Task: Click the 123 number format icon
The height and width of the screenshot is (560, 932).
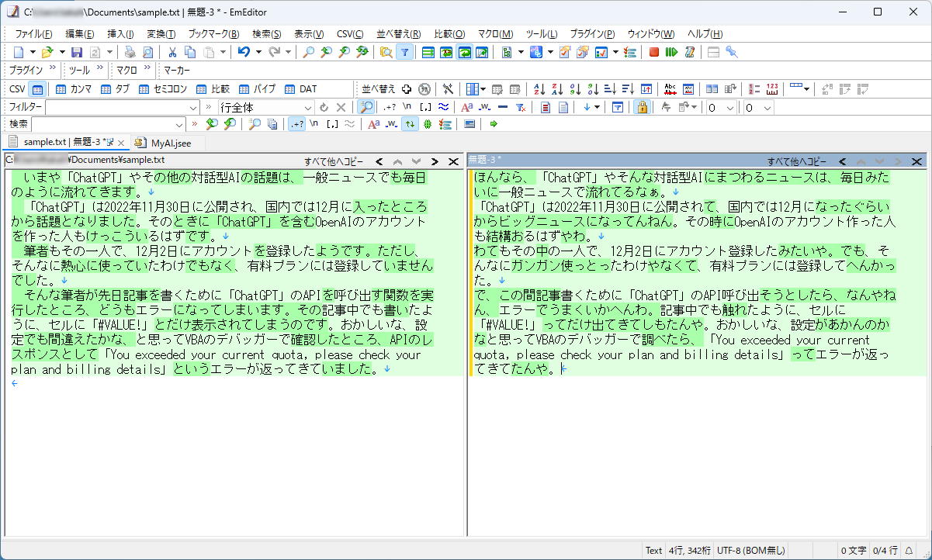Action: [771, 91]
